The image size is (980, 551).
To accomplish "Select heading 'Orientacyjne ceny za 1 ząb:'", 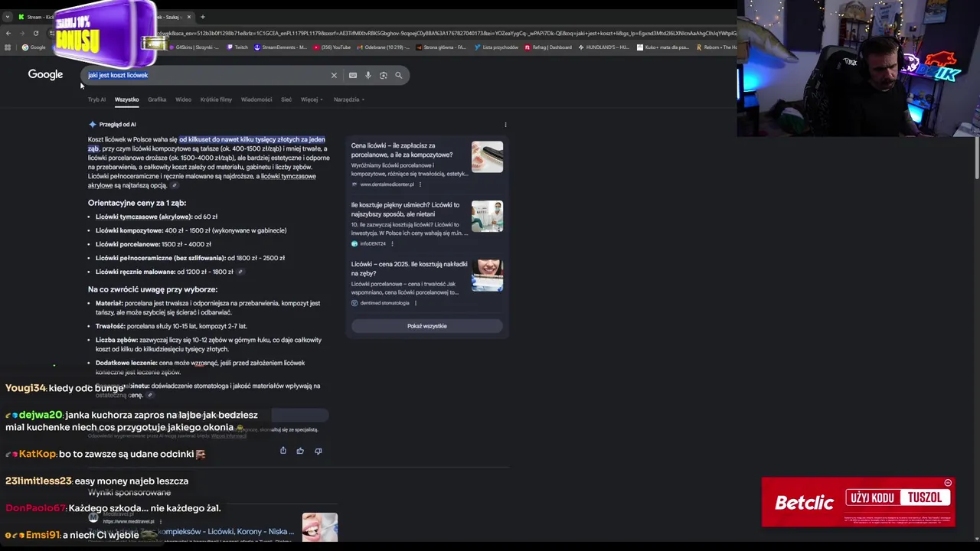I will pos(137,203).
